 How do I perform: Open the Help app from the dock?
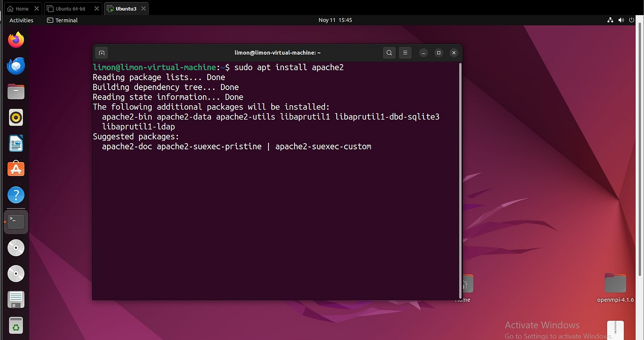coord(16,195)
